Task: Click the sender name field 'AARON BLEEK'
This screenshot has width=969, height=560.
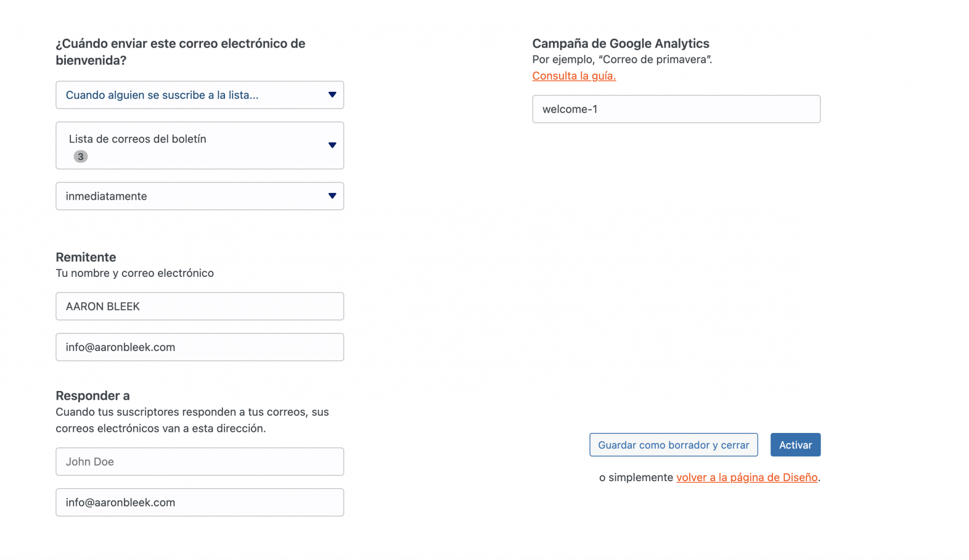Action: point(200,306)
